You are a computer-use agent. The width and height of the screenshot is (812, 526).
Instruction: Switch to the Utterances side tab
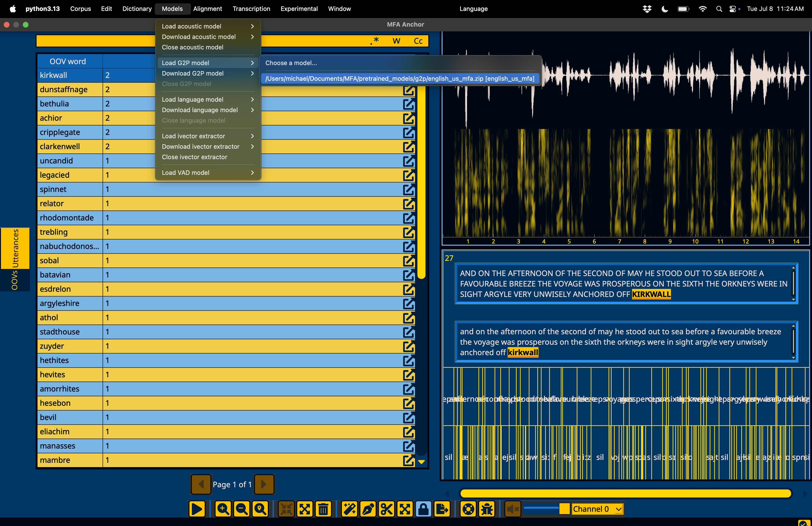[x=15, y=248]
